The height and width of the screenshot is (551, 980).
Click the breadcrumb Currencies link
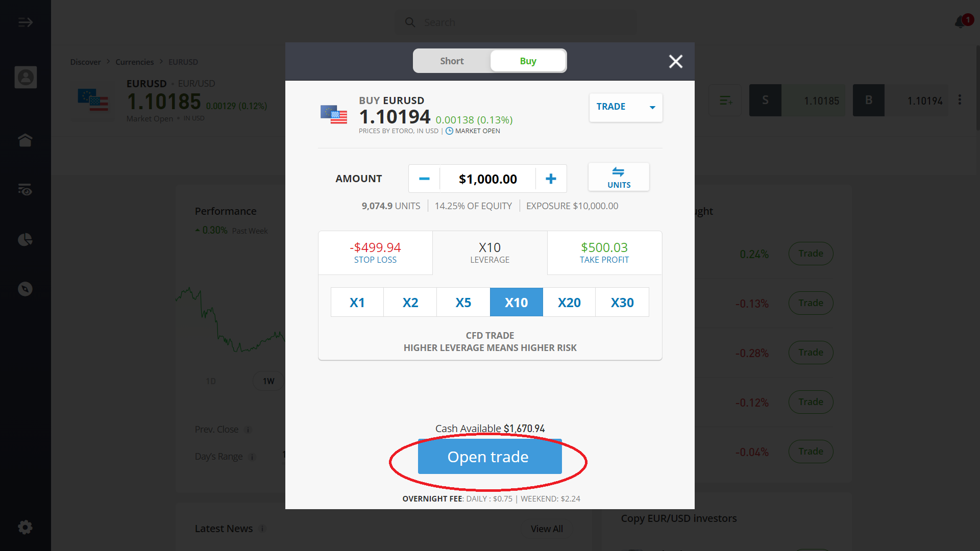[x=135, y=62]
